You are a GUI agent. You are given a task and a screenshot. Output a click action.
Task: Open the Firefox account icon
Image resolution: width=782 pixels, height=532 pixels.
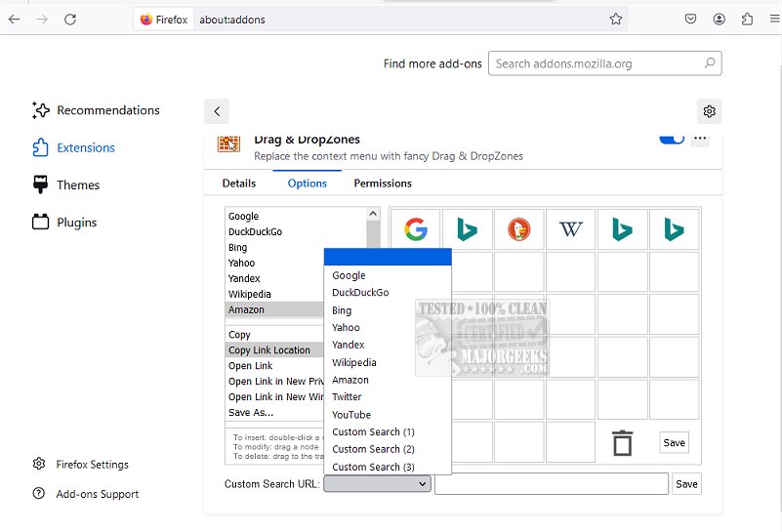pos(720,20)
